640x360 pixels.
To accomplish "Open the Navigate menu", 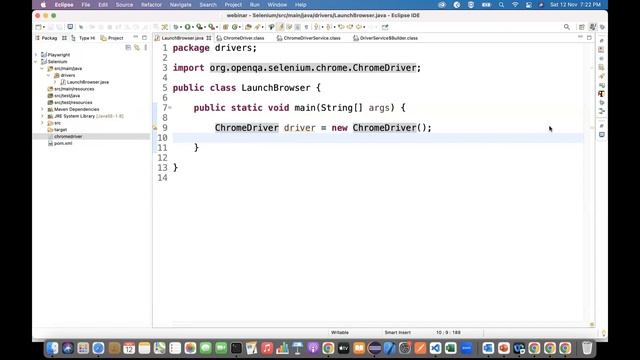I will [x=180, y=5].
